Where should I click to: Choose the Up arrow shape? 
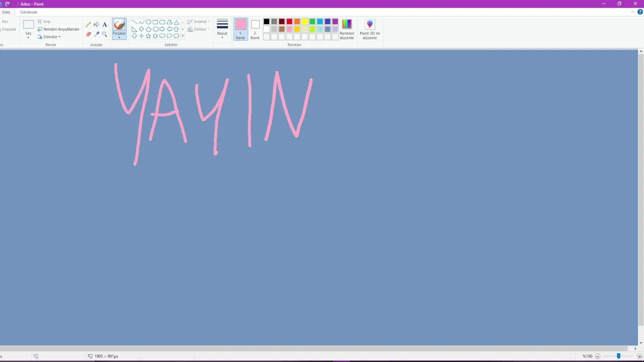tap(176, 29)
